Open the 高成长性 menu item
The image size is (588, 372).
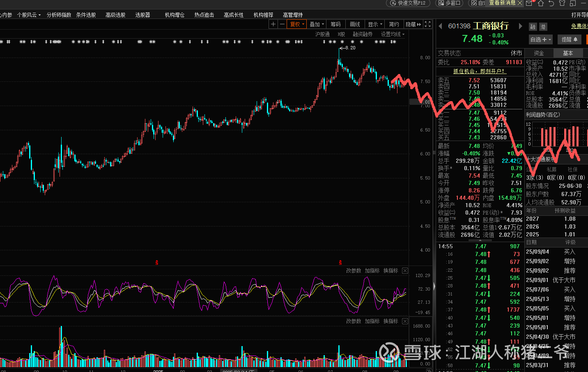pyautogui.click(x=234, y=15)
